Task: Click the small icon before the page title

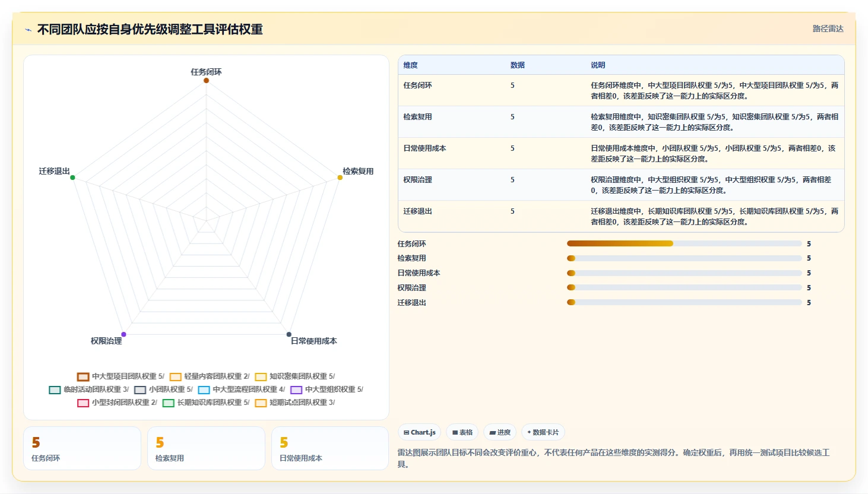Action: 28,30
